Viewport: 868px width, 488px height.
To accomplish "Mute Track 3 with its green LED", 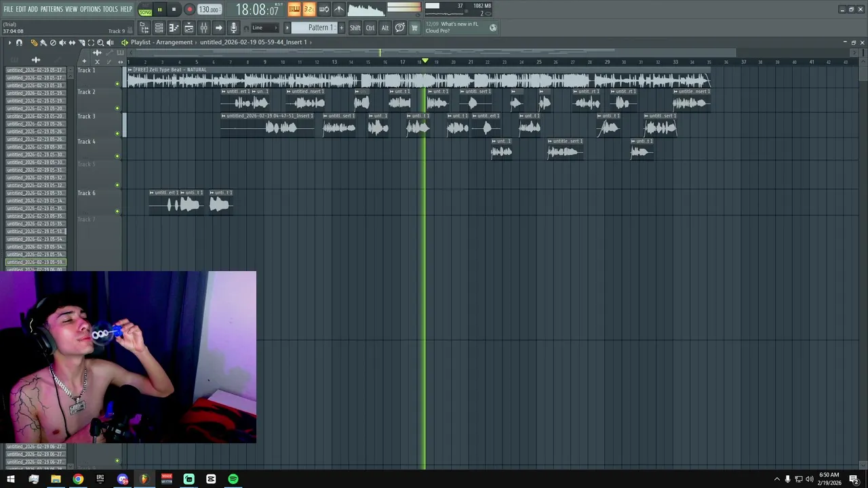I will tap(117, 133).
